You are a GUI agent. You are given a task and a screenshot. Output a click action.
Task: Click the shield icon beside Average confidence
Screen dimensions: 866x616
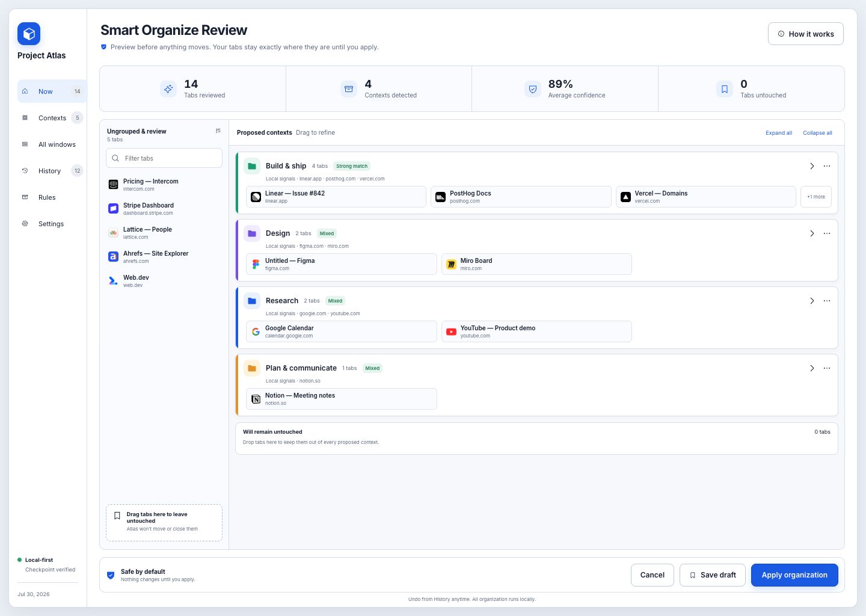(x=533, y=89)
